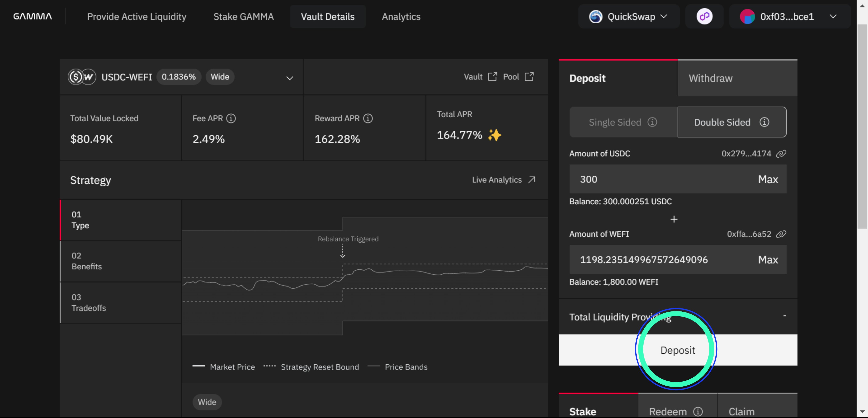Click the Balance: 300.000251 USDC text

pyautogui.click(x=620, y=201)
